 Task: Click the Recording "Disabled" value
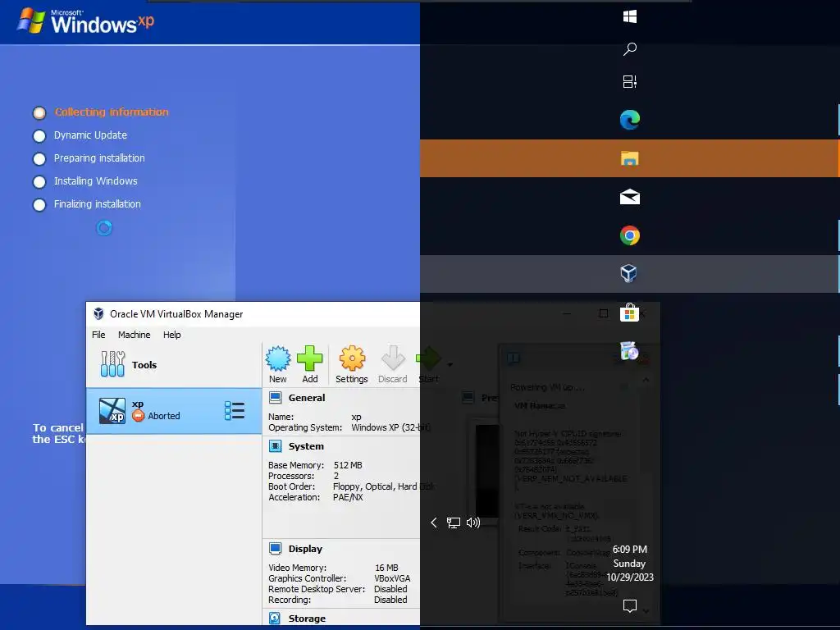(x=390, y=600)
